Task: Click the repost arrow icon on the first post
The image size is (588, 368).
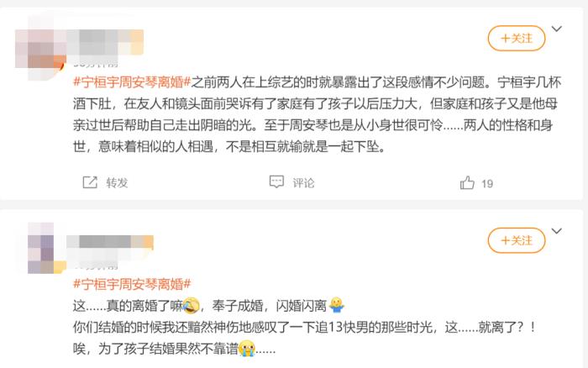Action: (x=90, y=182)
